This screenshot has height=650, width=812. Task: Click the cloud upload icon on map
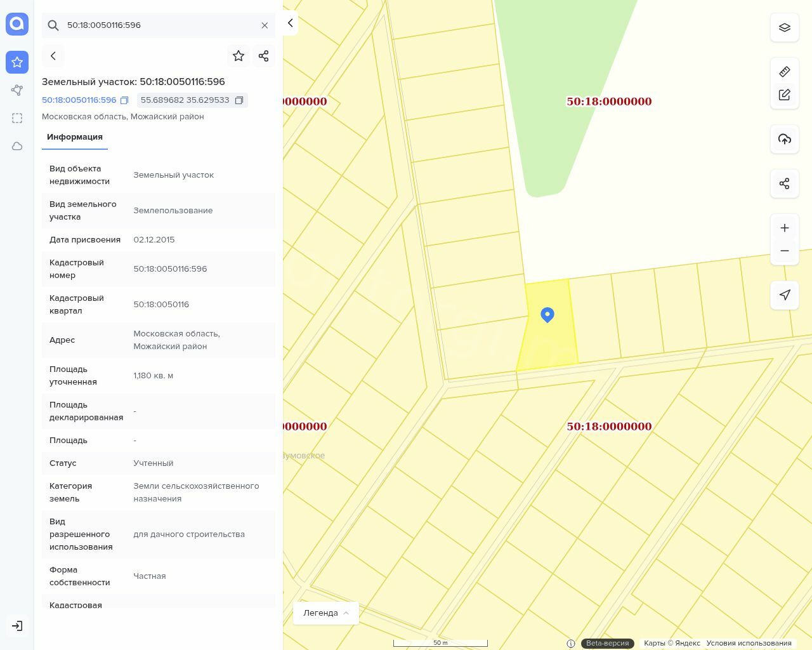[784, 139]
